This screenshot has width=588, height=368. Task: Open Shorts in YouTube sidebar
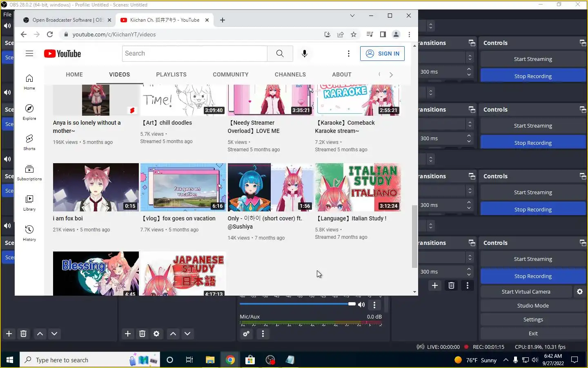click(x=29, y=142)
